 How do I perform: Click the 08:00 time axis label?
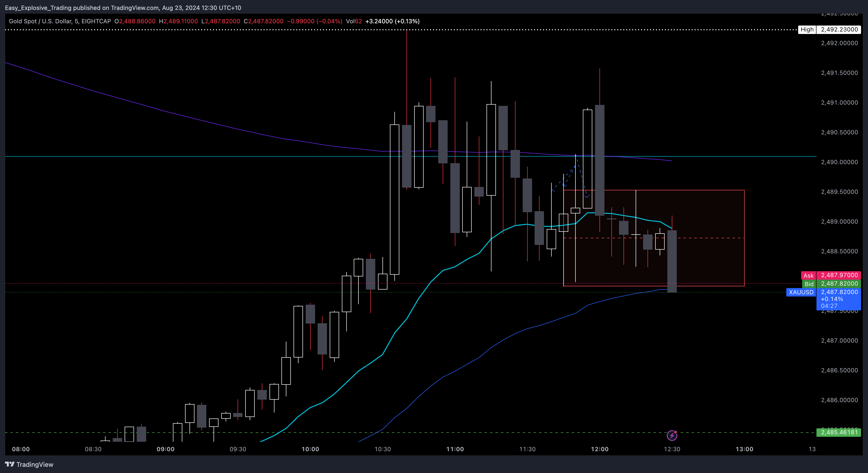[x=21, y=449]
